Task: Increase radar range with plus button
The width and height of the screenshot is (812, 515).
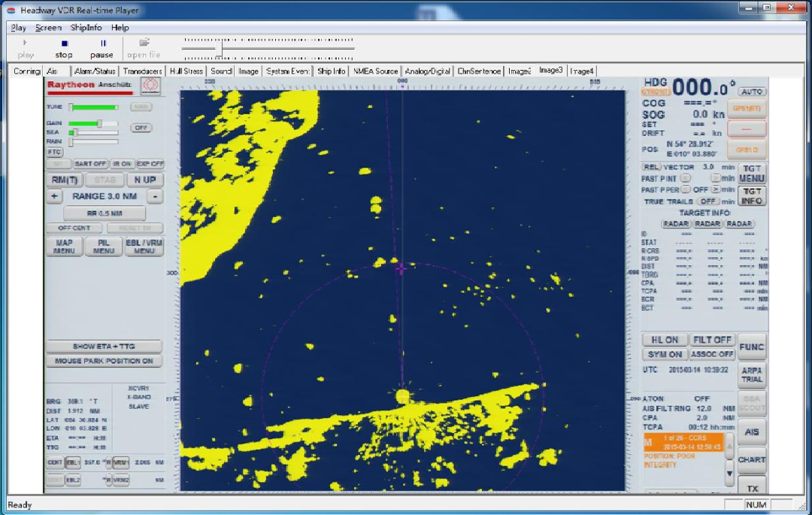Action: 53,196
